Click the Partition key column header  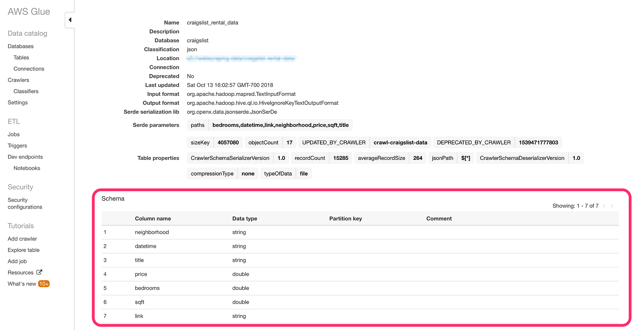[346, 219]
